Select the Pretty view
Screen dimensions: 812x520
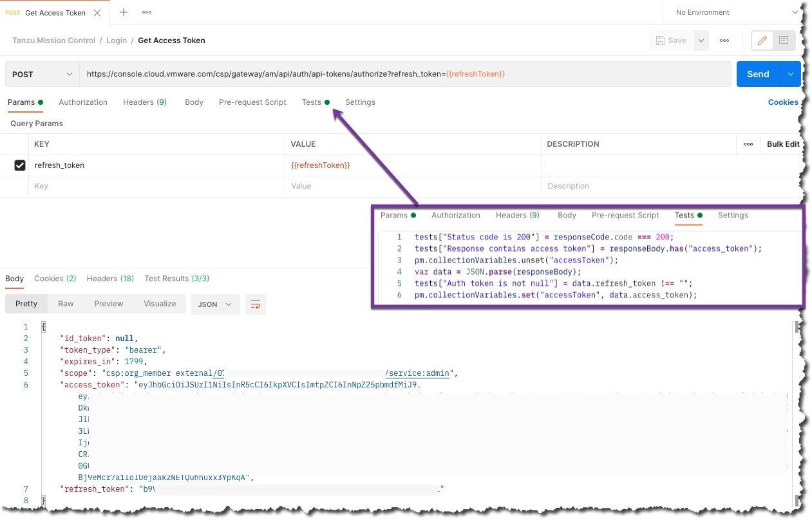[26, 304]
